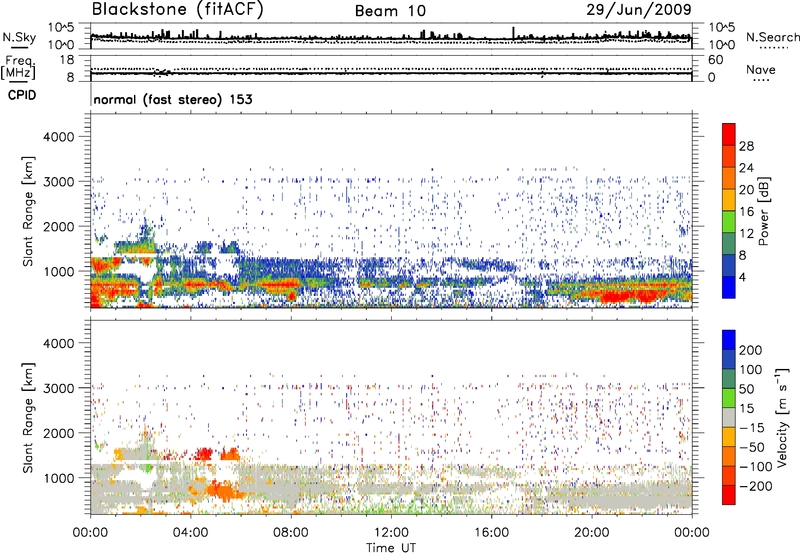Click the 'Power [dB]' colorbar label
The height and width of the screenshot is (554, 800).
tap(764, 211)
